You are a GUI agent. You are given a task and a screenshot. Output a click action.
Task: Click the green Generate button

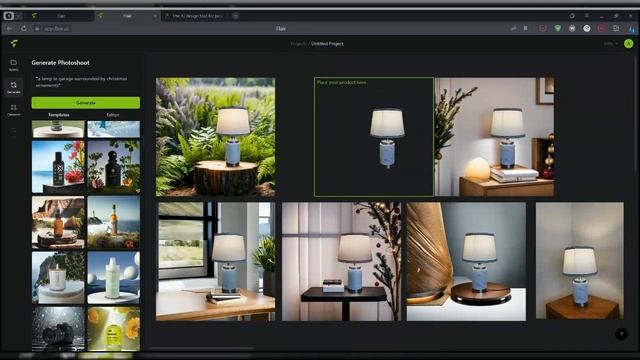(86, 102)
